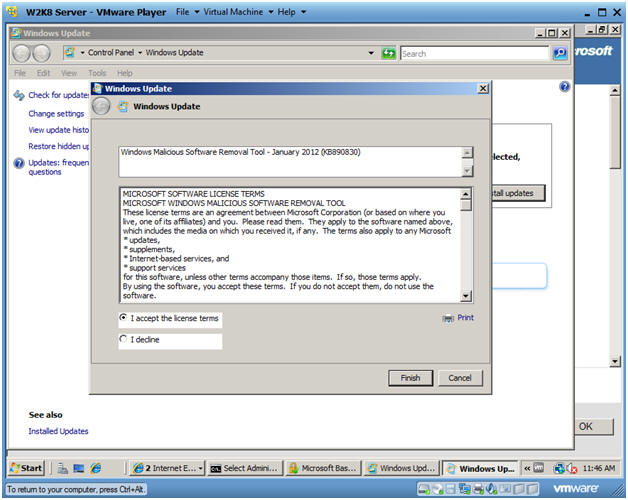Open the View update history link
Screen dimensions: 628x500
[58, 130]
